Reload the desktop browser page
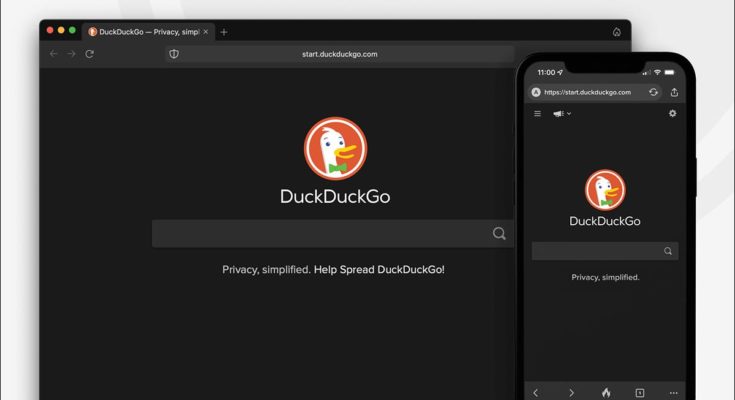 click(89, 54)
